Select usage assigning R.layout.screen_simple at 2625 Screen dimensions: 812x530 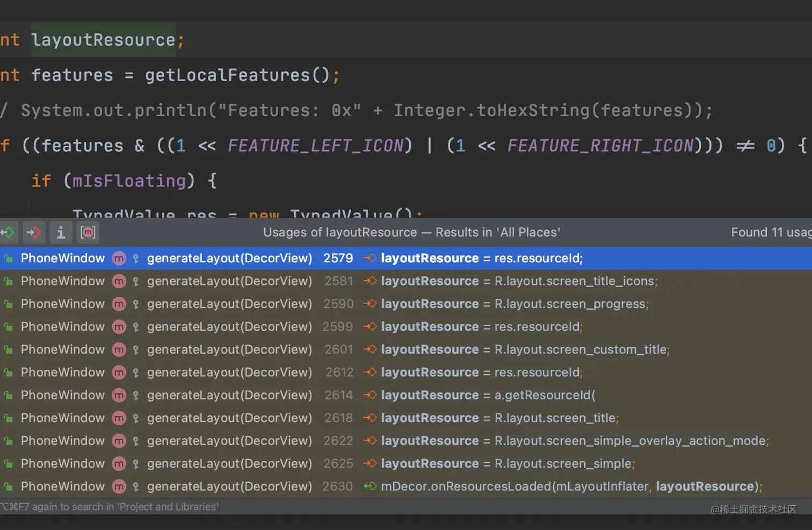click(406, 464)
